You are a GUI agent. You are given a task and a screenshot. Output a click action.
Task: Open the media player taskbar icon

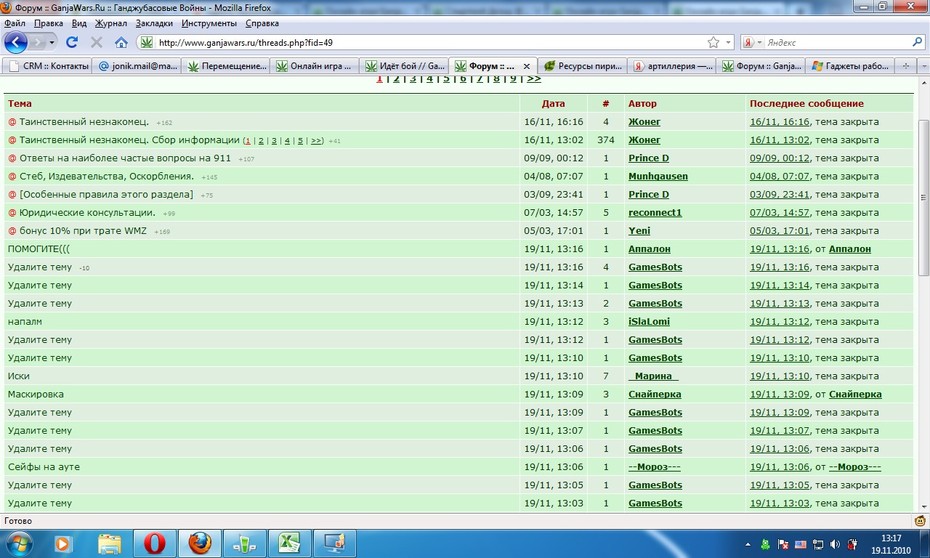(x=63, y=543)
